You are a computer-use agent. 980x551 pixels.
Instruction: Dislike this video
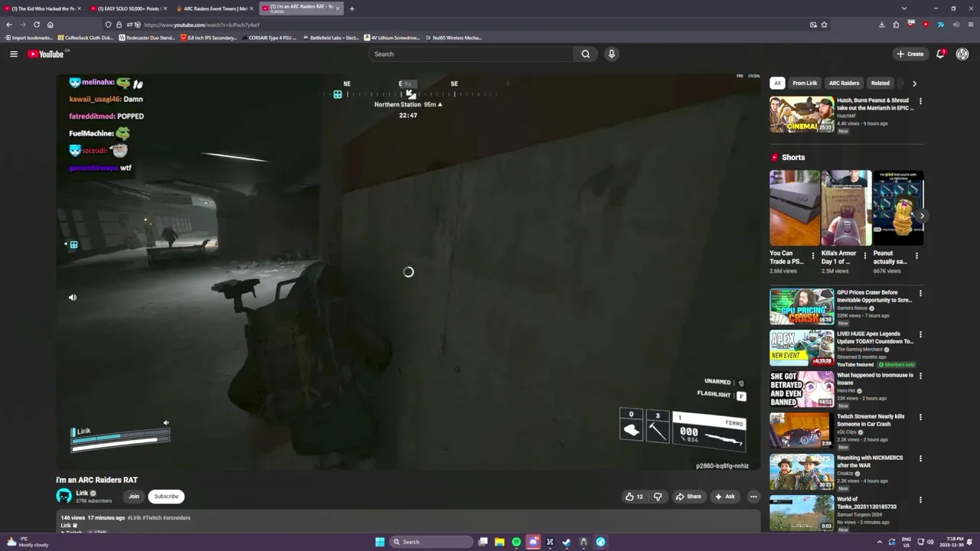tap(658, 497)
